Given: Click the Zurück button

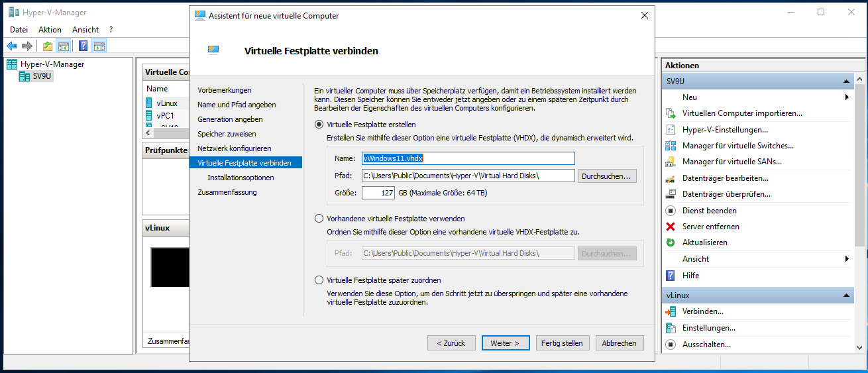Looking at the screenshot, I should click(x=451, y=343).
